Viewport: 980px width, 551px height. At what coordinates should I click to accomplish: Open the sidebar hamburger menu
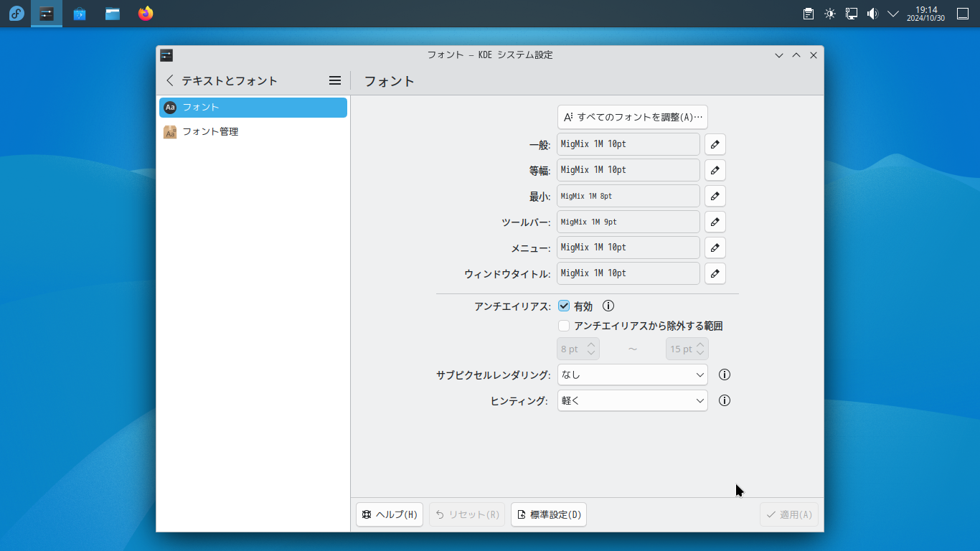click(x=335, y=80)
